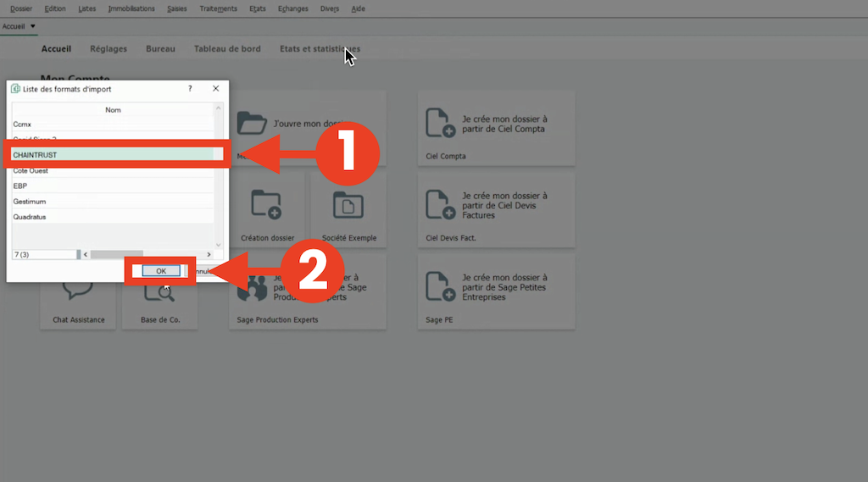Click the horizontal scrollbar right arrow
Screen dimensions: 868x482
click(209, 255)
